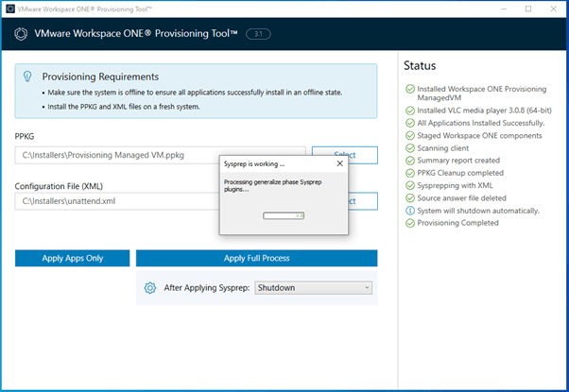Click check icon beside PPKG Cleanup completed

coord(410,173)
